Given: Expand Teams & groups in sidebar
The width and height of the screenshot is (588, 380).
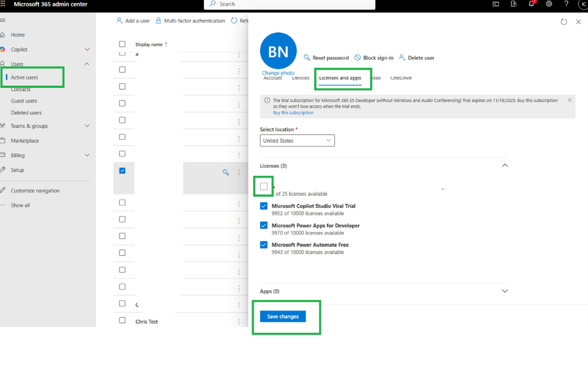Looking at the screenshot, I should coord(87,126).
